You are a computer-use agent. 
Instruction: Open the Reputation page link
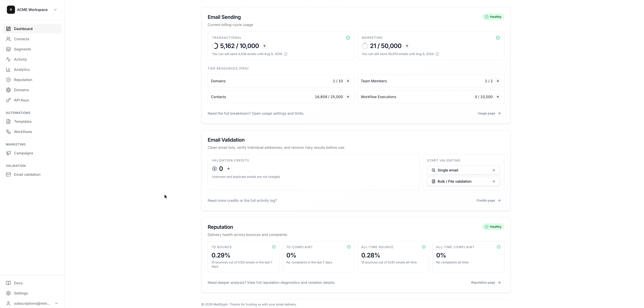coord(486,283)
